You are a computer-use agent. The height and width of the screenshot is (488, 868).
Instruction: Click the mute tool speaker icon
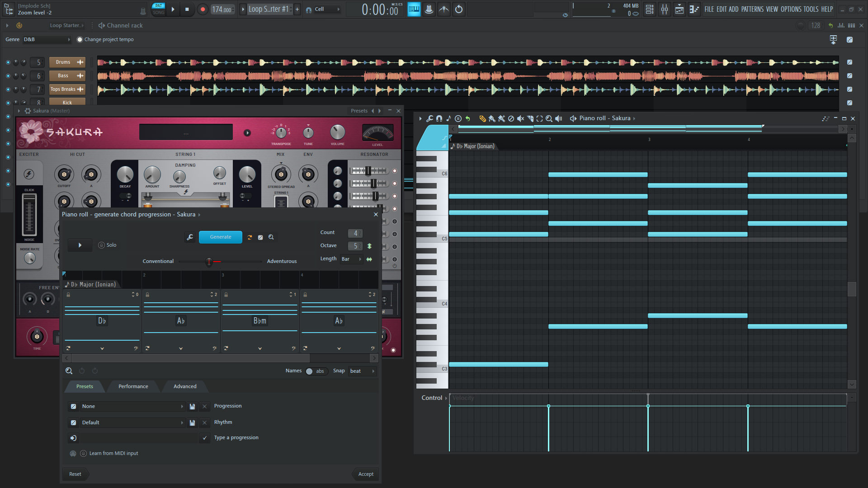[520, 118]
